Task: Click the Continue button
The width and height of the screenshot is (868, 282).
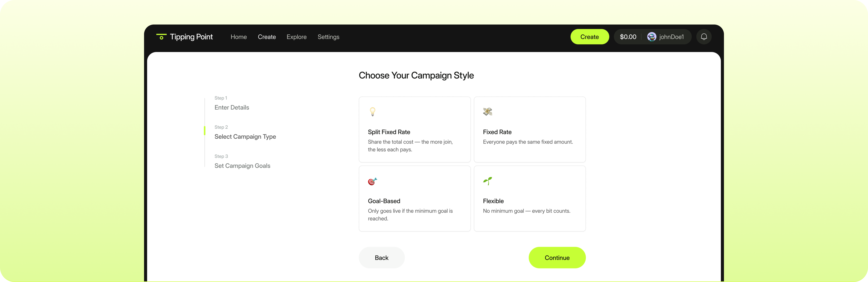Action: coord(557,258)
